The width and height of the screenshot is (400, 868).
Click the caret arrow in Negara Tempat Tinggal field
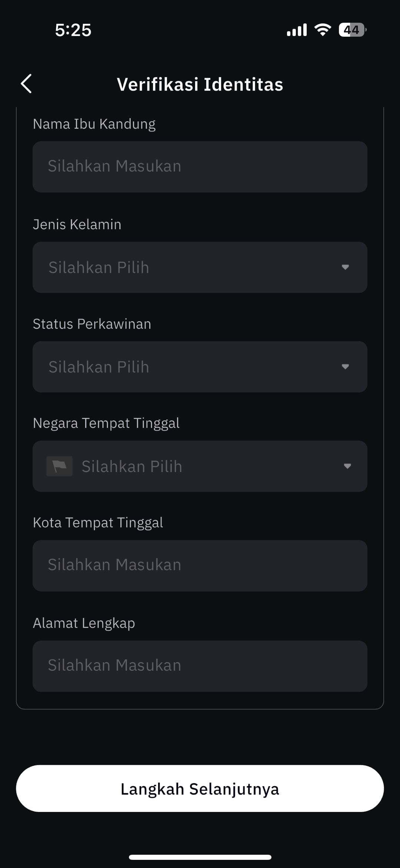(x=347, y=466)
